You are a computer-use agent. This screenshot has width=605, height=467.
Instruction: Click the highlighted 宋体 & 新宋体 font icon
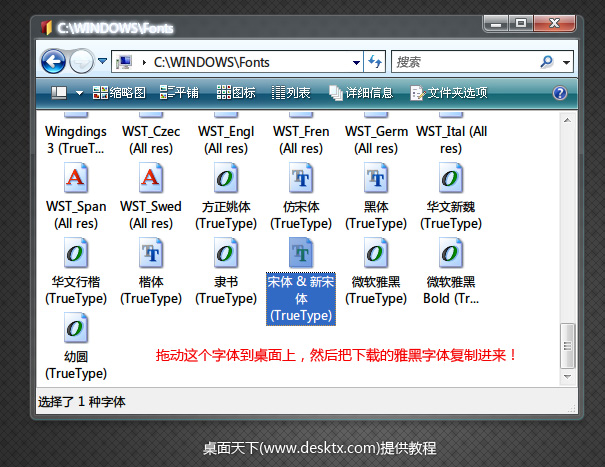click(x=301, y=253)
